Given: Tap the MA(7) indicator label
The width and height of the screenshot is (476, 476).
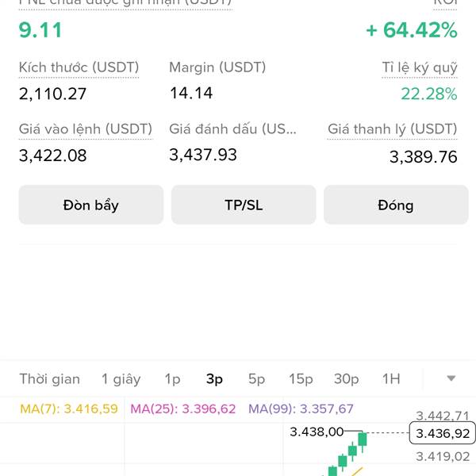Looking at the screenshot, I should coord(68,409).
